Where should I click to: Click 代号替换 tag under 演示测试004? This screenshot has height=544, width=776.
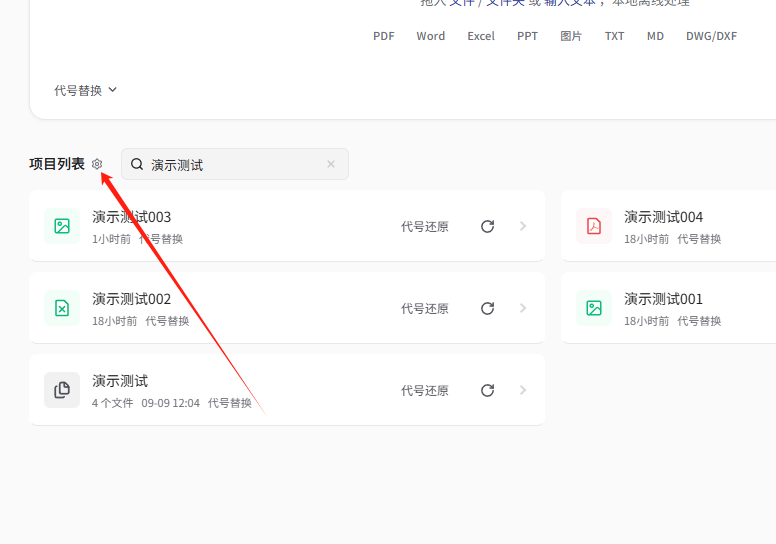[x=699, y=239]
